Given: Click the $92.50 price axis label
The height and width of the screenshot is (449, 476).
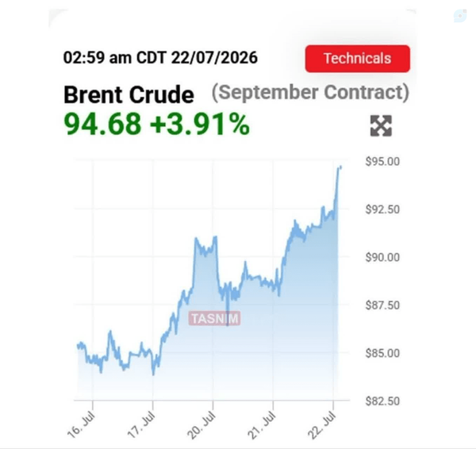Looking at the screenshot, I should 382,209.
